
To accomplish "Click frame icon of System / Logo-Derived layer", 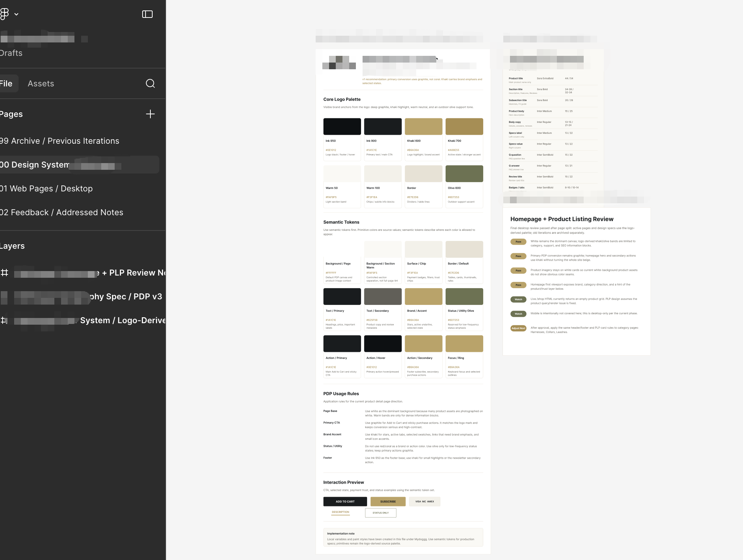I will (x=4, y=320).
